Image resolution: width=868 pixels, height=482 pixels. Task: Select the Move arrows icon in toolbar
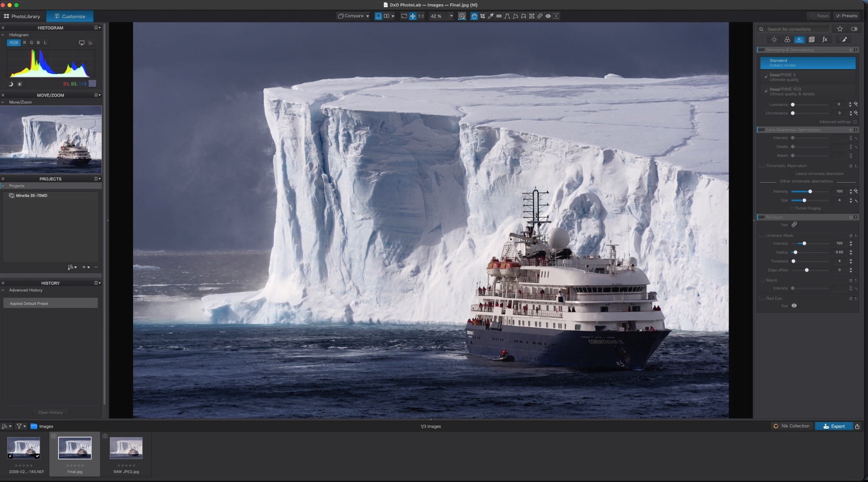point(412,16)
